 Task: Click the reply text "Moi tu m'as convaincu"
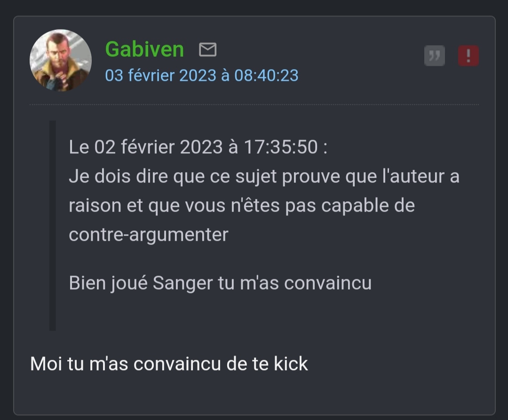tap(126, 364)
